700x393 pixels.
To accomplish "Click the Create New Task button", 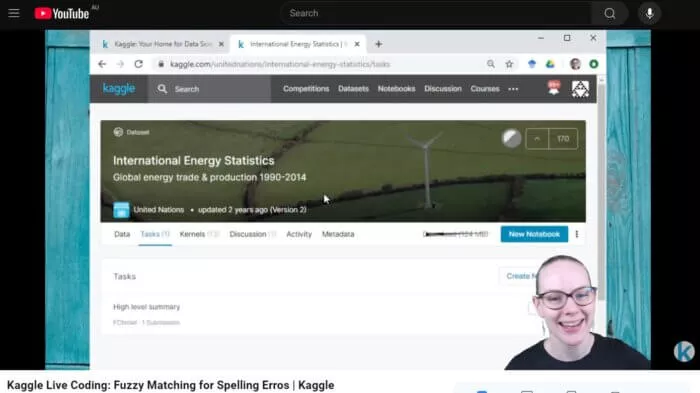I will (x=520, y=276).
